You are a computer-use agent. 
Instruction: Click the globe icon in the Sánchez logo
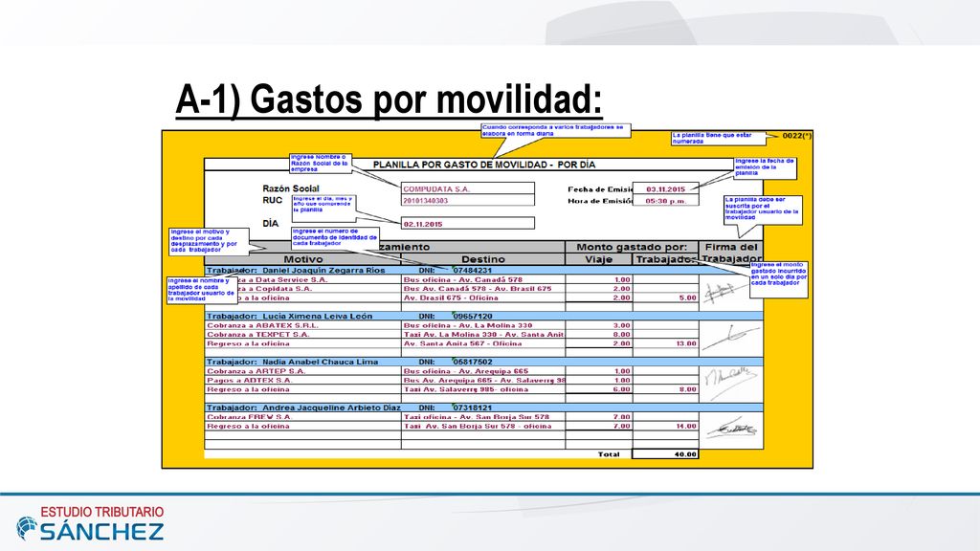click(x=27, y=528)
